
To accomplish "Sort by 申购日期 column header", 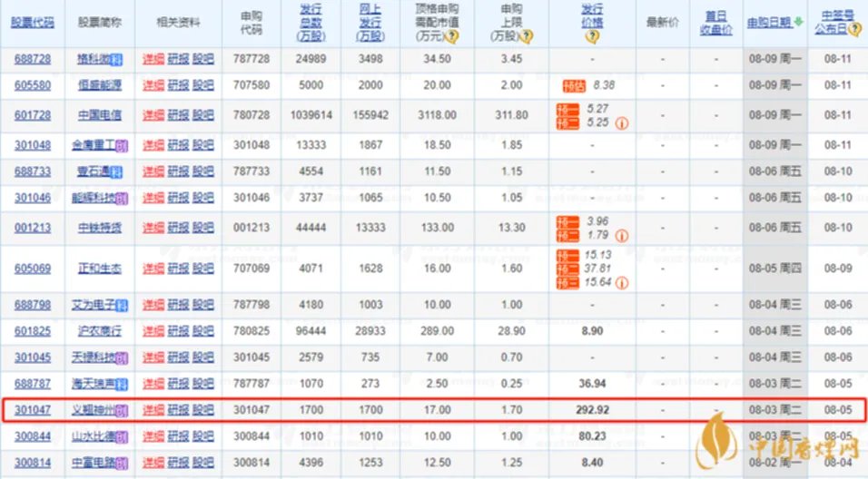I will tap(769, 23).
